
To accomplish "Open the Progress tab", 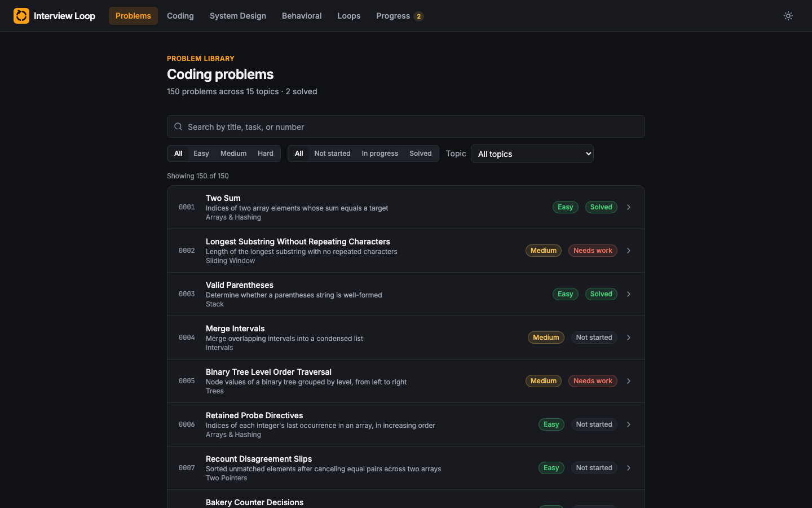I will 400,16.
